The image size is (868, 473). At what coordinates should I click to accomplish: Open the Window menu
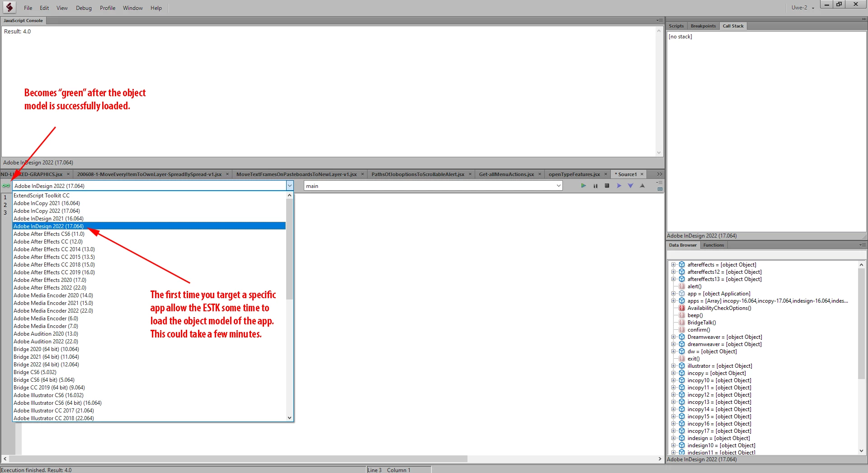tap(133, 8)
